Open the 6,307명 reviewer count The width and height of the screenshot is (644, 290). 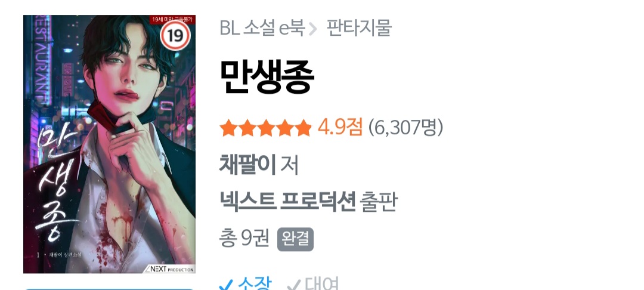(x=406, y=128)
